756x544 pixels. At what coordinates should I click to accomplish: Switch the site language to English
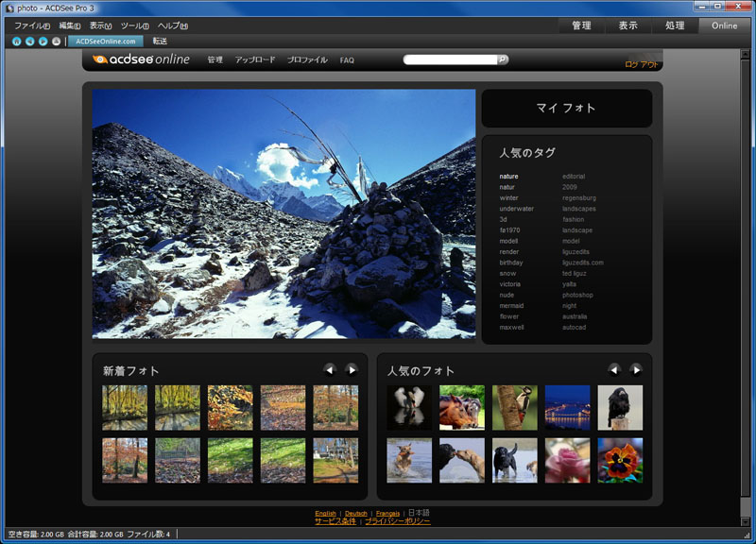coord(325,513)
